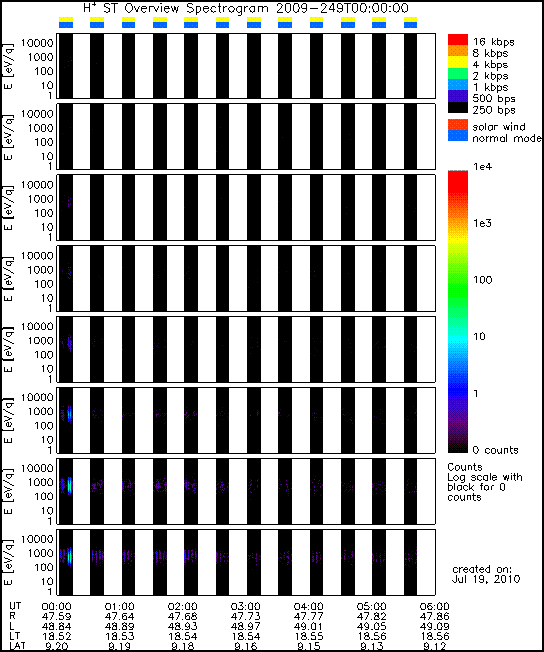The width and height of the screenshot is (544, 652).
Task: Click the LT value 18.55
Action: (309, 637)
